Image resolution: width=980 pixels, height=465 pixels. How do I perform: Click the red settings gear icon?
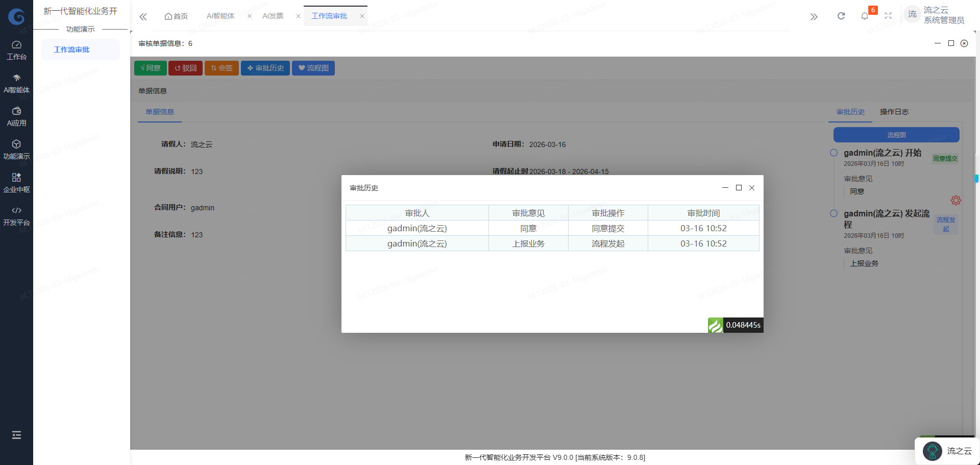click(x=955, y=201)
